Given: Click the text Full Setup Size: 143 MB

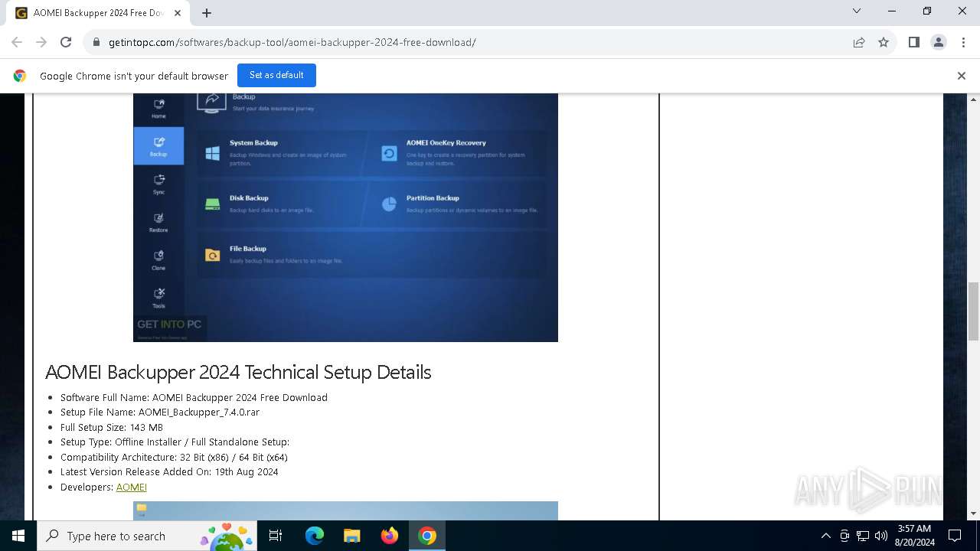Looking at the screenshot, I should 112,427.
